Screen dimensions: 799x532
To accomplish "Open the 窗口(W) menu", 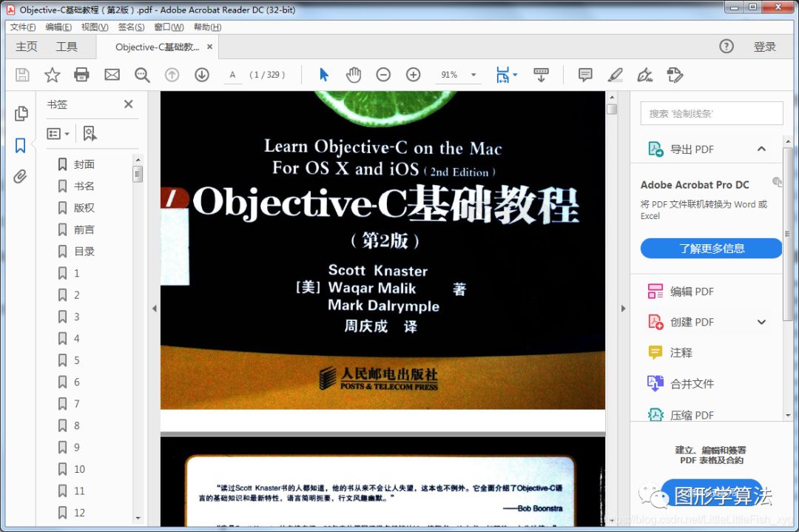I will point(169,27).
